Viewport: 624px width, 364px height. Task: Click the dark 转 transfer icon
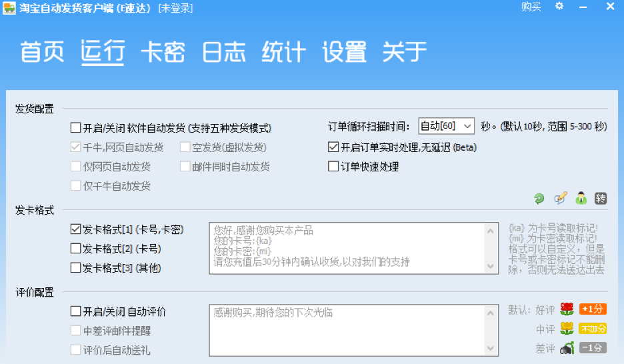point(601,198)
